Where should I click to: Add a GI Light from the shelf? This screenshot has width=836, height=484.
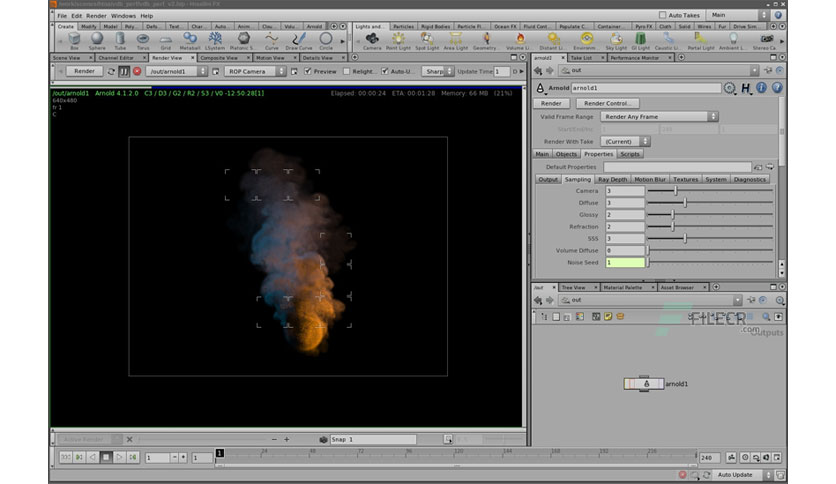coord(640,41)
